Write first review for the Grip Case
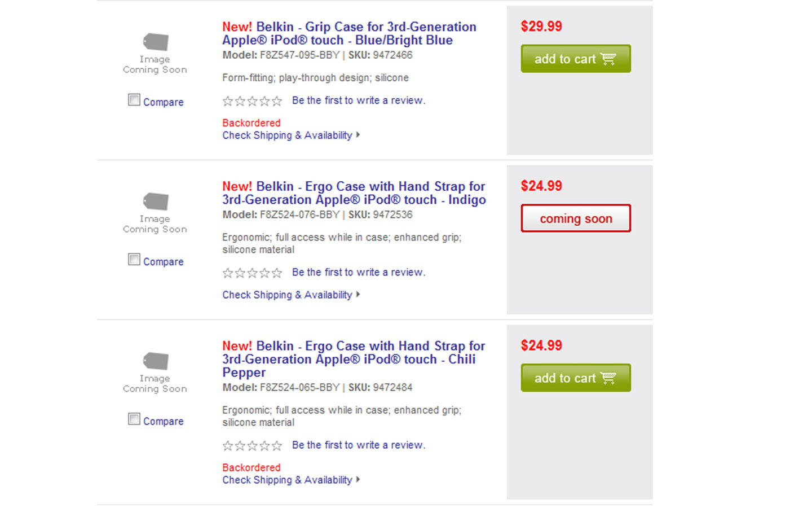Viewport: 812px width, 508px height. 359,100
